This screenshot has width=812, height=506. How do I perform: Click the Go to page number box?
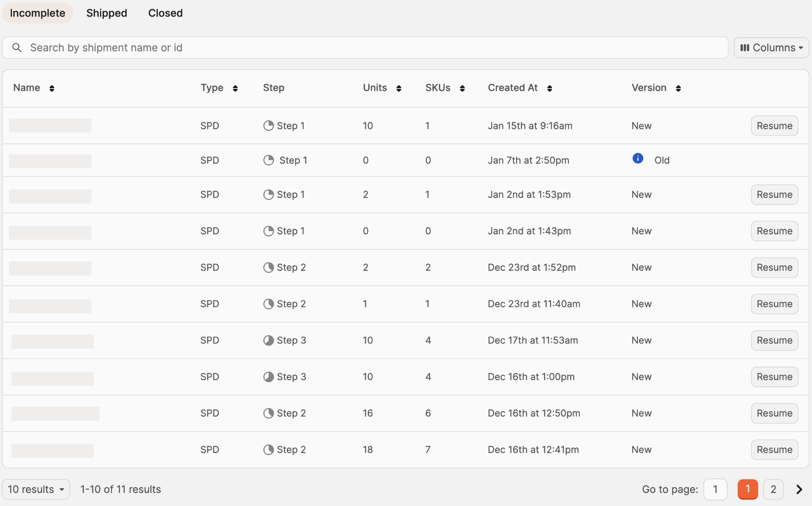coord(715,489)
